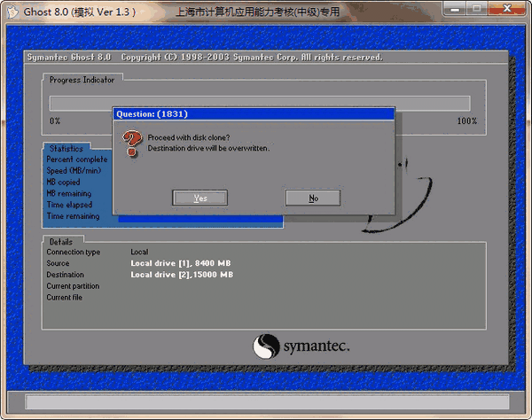532x420 pixels.
Task: Click Yes to proceed with disk clone
Action: pyautogui.click(x=199, y=198)
